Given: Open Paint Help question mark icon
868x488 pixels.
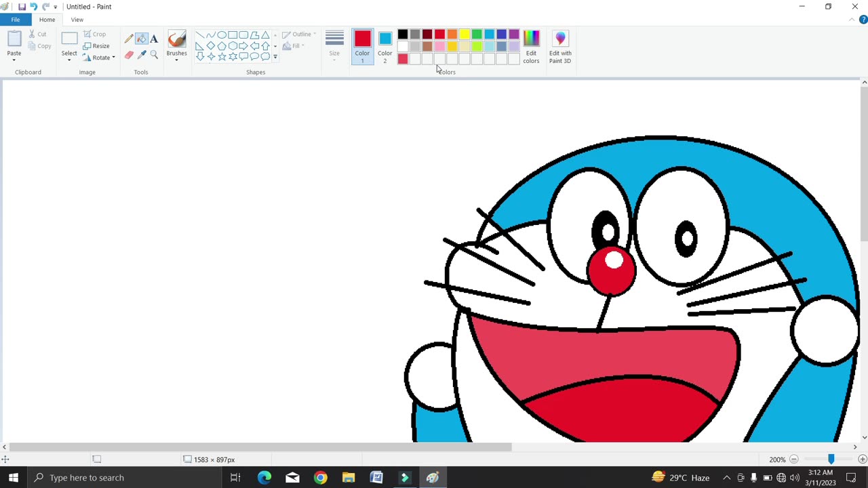Looking at the screenshot, I should tap(863, 20).
